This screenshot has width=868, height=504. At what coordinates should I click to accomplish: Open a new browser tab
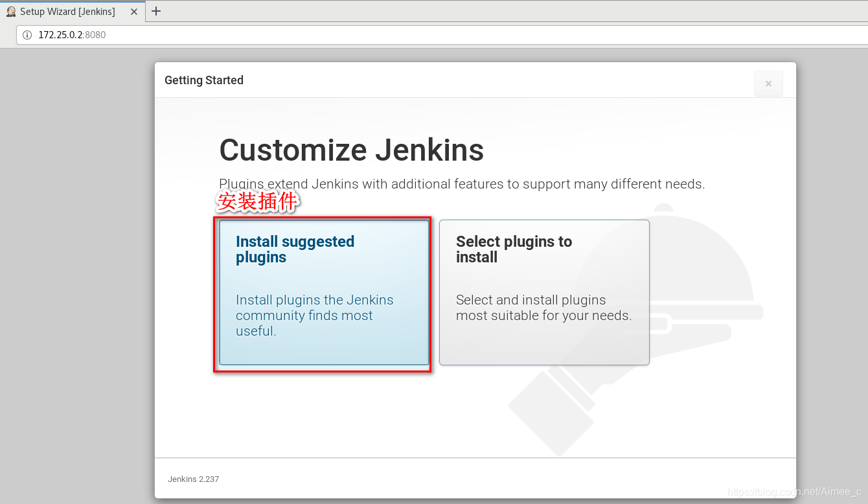click(x=156, y=11)
